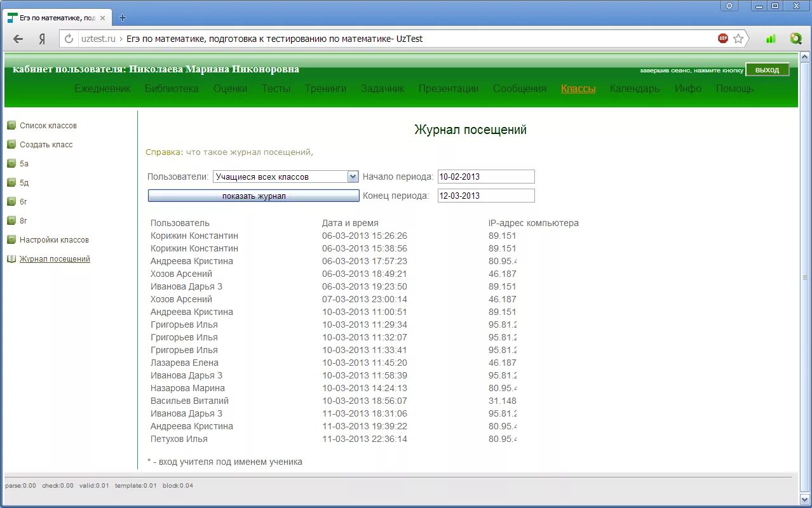Open the Сообщения section
Screen dimensions: 812x508
tap(520, 89)
